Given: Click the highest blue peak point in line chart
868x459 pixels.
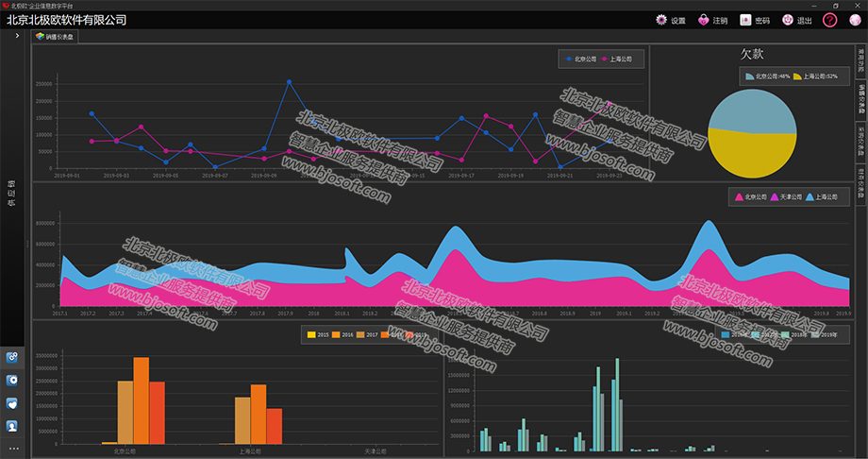Looking at the screenshot, I should 289,81.
